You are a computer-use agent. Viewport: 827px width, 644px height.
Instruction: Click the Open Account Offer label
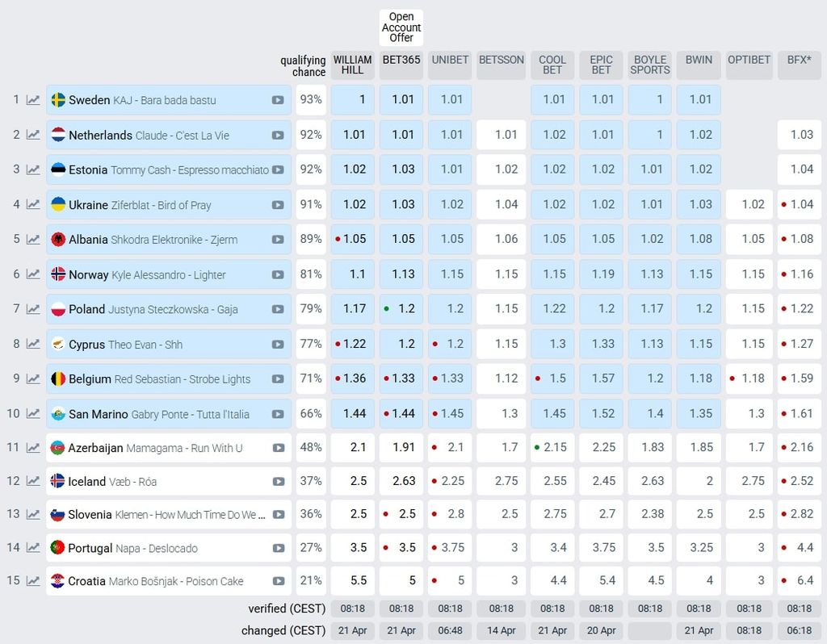pyautogui.click(x=401, y=27)
